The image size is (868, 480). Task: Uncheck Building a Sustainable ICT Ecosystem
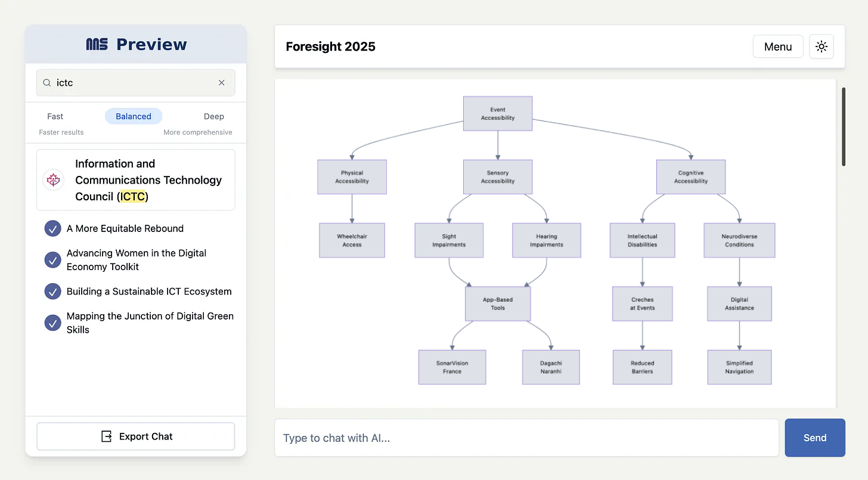[x=53, y=292]
